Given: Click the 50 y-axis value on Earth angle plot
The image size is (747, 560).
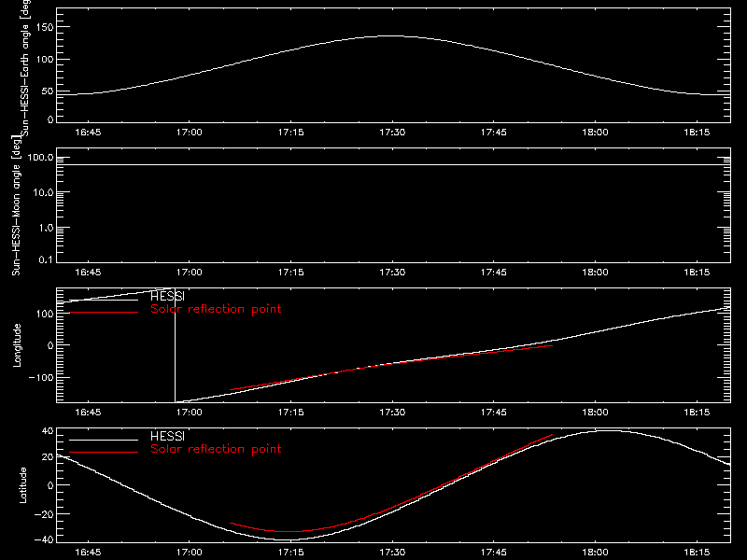Looking at the screenshot, I should pos(48,91).
